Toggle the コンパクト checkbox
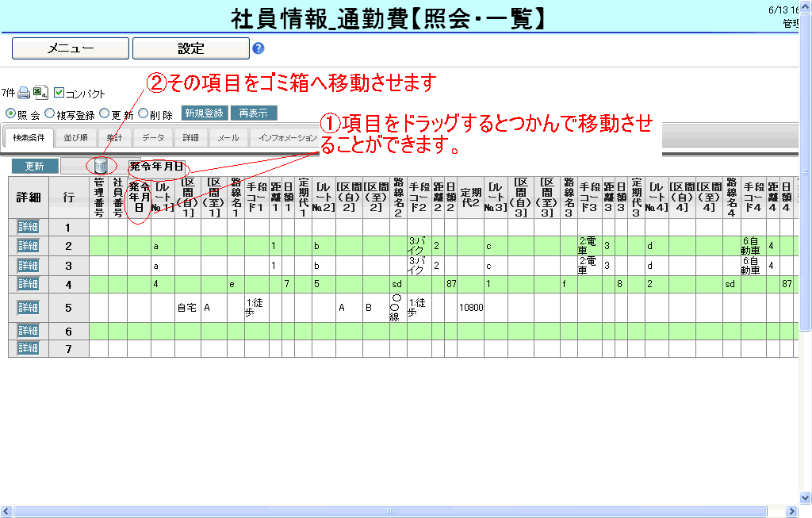The image size is (812, 518). (x=59, y=93)
